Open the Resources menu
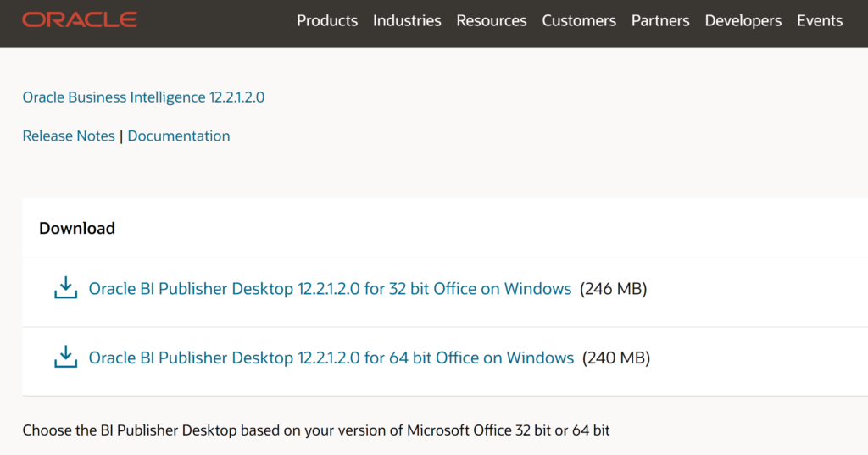Image resolution: width=868 pixels, height=455 pixels. [492, 21]
